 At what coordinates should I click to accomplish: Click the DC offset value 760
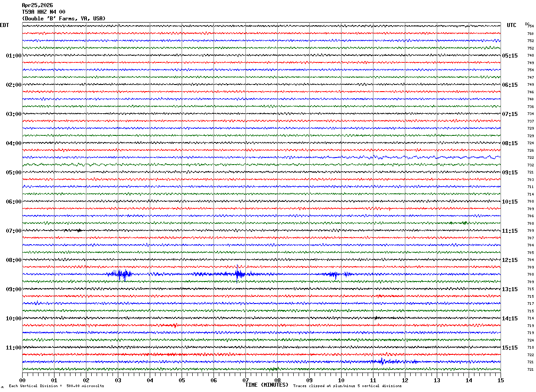coord(530,34)
